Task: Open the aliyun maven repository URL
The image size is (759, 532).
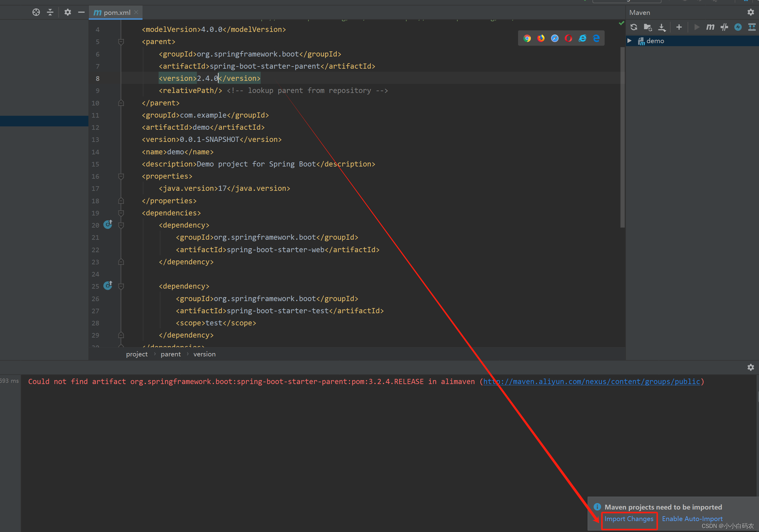Action: [x=591, y=382]
